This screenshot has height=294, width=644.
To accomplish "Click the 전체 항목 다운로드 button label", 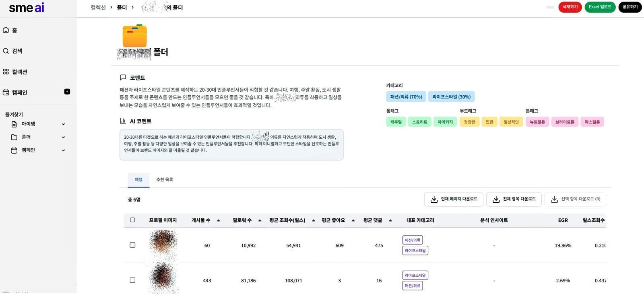I will (519, 199).
